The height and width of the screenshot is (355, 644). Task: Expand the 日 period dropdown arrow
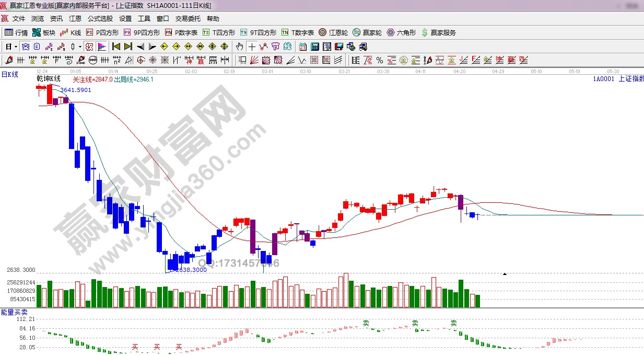click(x=16, y=47)
